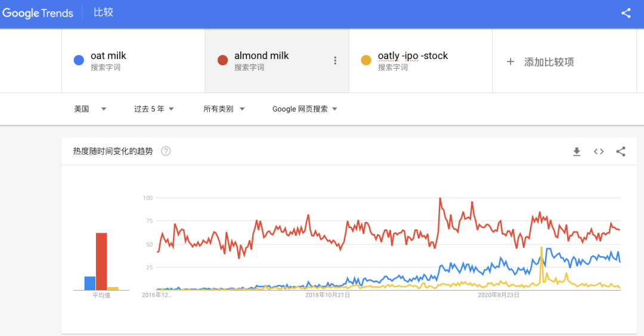
Task: Click the 比较 header label
Action: pyautogui.click(x=103, y=13)
